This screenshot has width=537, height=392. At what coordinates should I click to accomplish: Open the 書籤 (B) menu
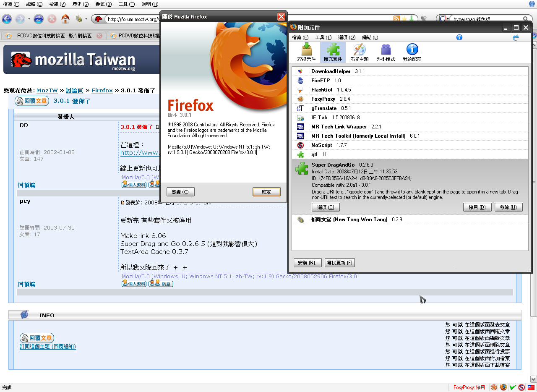click(104, 4)
